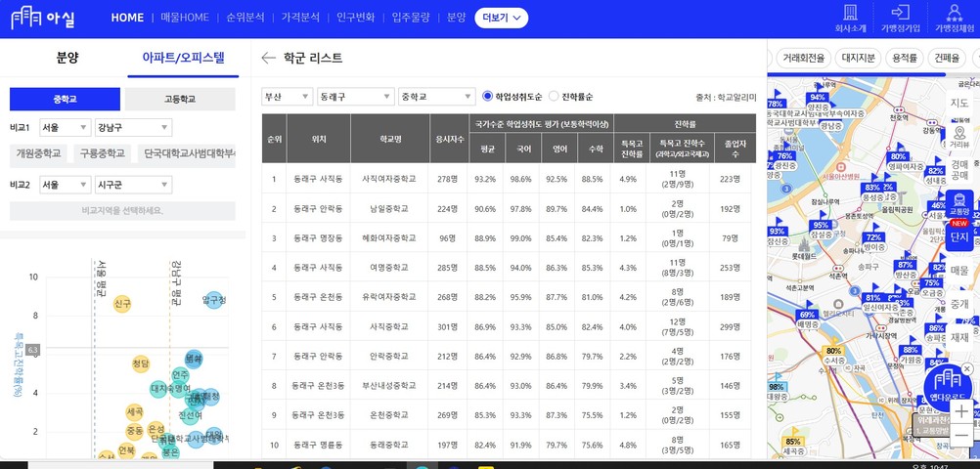
Task: Open the 인구변화 menu
Action: pos(355,19)
